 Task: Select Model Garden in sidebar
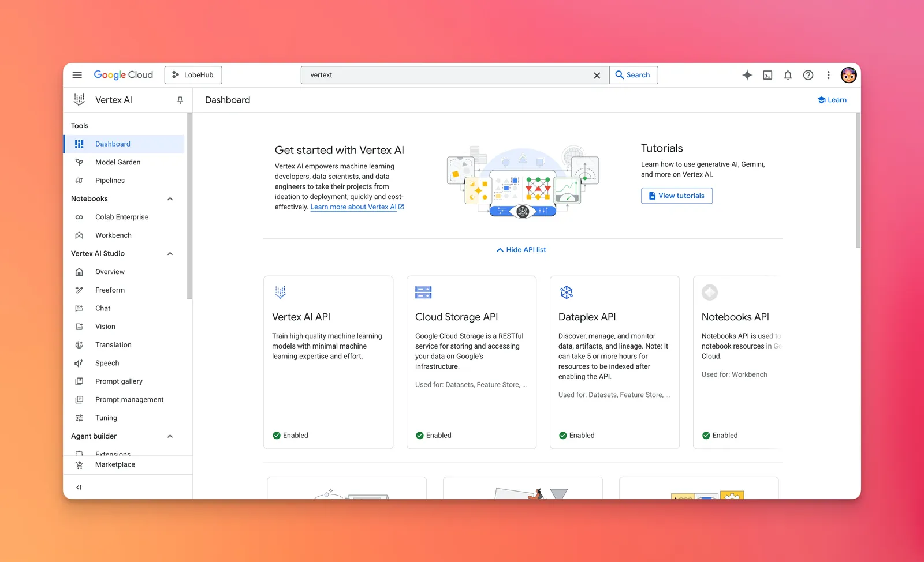pos(118,162)
